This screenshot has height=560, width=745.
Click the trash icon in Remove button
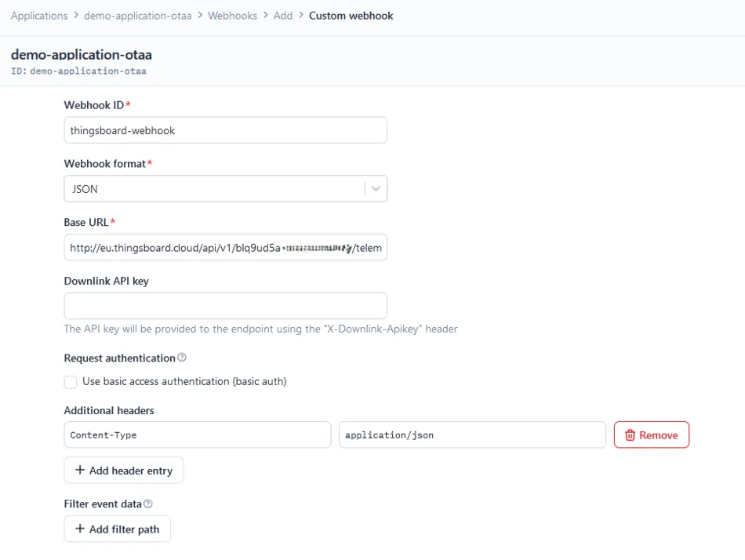[x=630, y=435]
